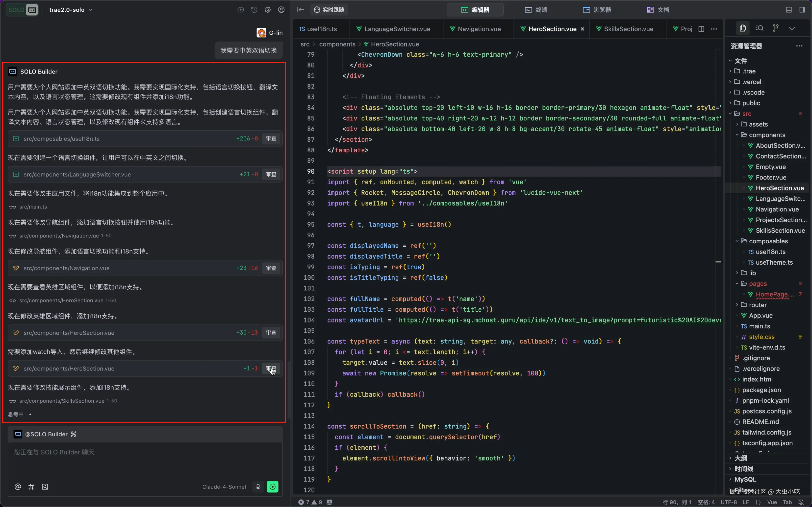Open the source control branch icon
This screenshot has width=812, height=507.
coord(775,28)
